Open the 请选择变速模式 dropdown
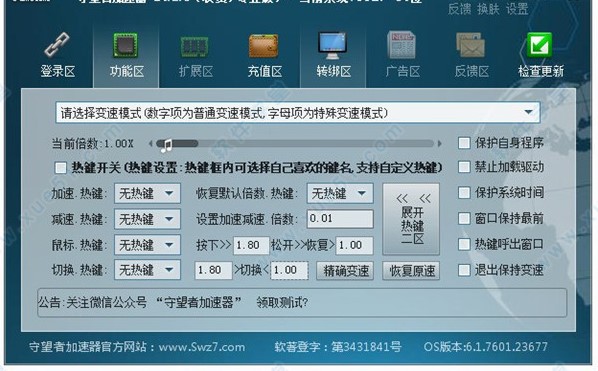This screenshot has width=598, height=371. tap(298, 113)
